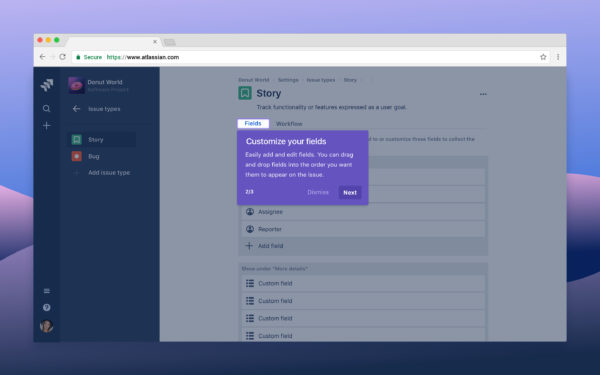Viewport: 600px width, 375px height.
Task: Click the red Bug icon in sidebar
Action: 77,156
